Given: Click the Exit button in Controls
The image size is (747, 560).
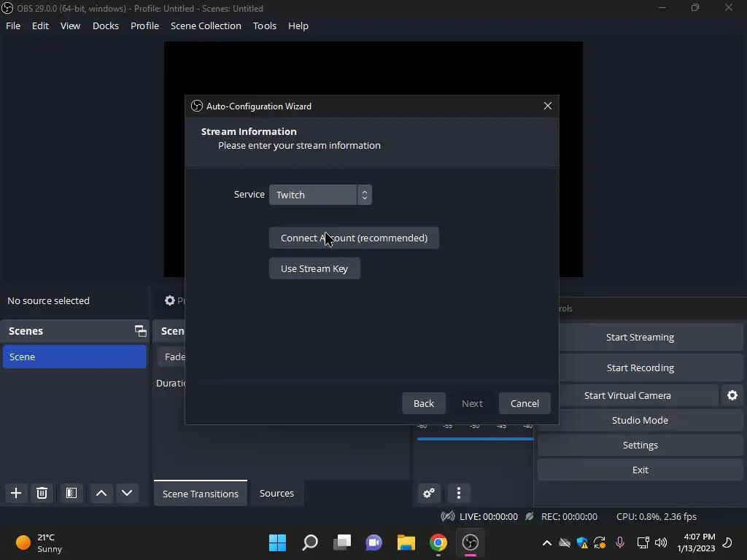Looking at the screenshot, I should point(640,470).
